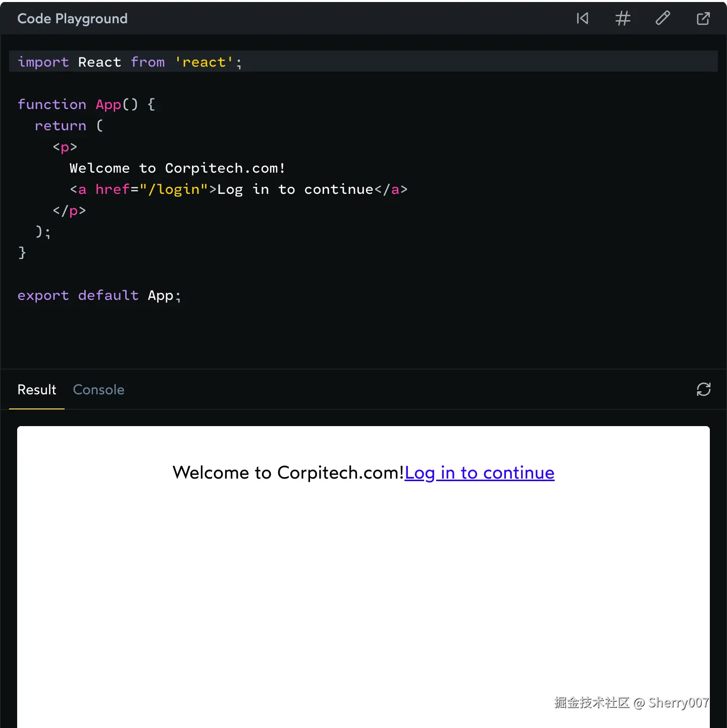Click 'Welcome to Corpitech.com!' in the code editor
Viewport: 727px width, 728px height.
point(177,168)
